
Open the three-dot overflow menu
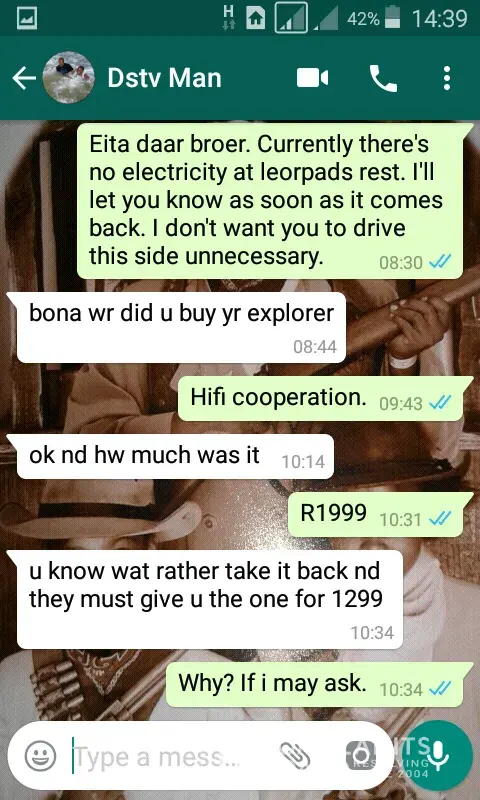point(447,78)
